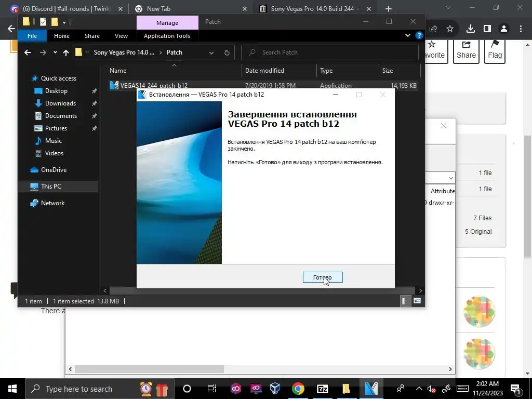Open Documents folder in sidebar
This screenshot has width=532, height=399.
pyautogui.click(x=61, y=116)
